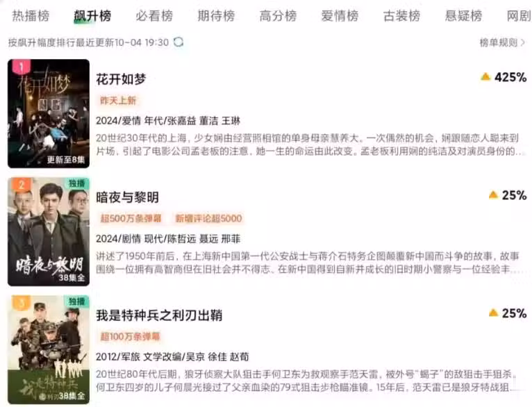Click the 独播 badge on 我是特种兵 poster

coord(76,301)
